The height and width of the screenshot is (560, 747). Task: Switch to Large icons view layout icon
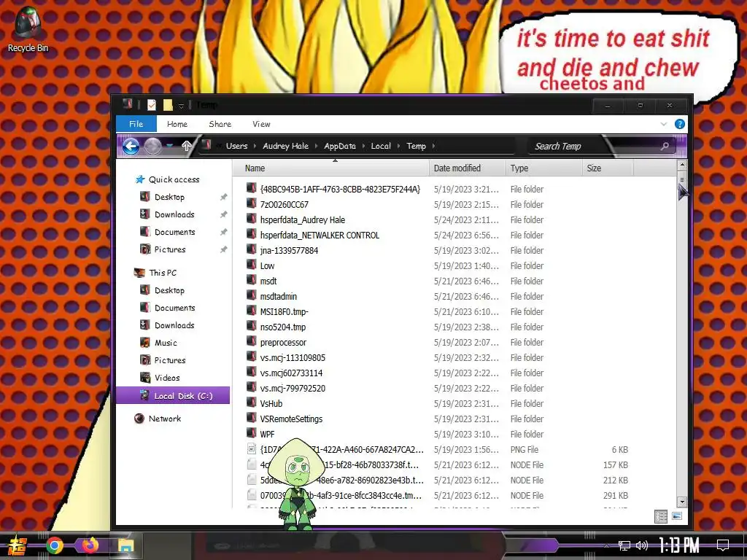click(x=677, y=517)
